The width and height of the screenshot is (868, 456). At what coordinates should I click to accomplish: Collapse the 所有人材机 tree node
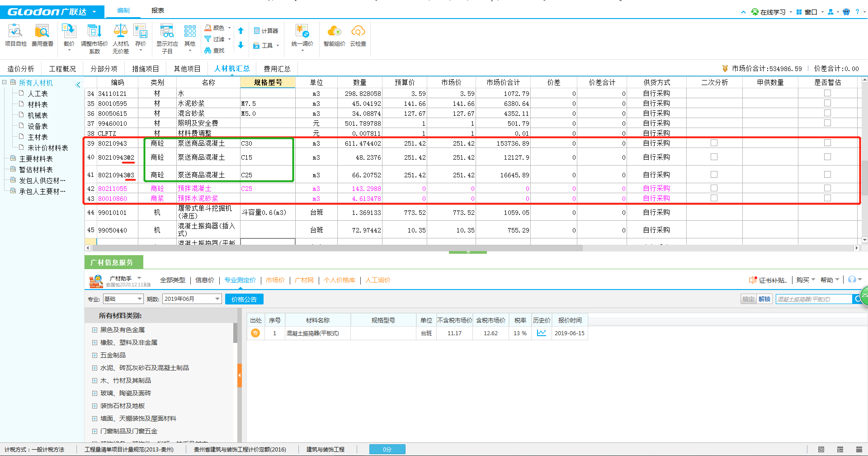pyautogui.click(x=5, y=82)
